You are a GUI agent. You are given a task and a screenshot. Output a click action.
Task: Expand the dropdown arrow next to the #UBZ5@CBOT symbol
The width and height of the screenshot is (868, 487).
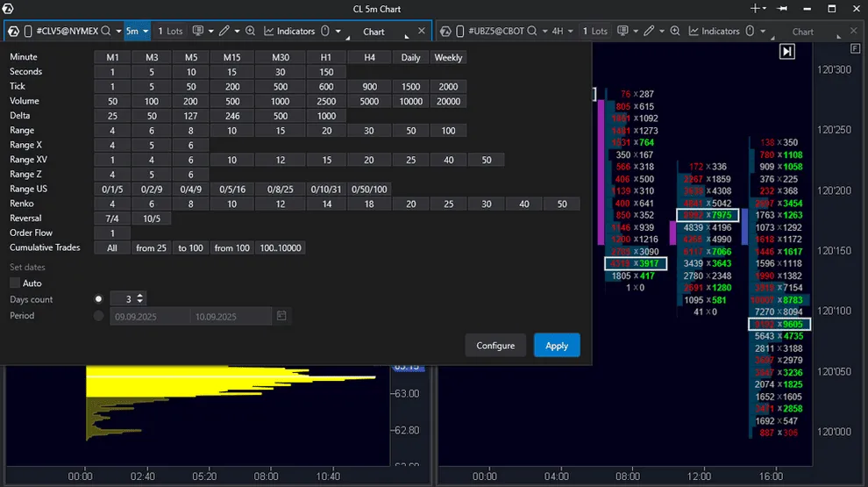(x=544, y=31)
